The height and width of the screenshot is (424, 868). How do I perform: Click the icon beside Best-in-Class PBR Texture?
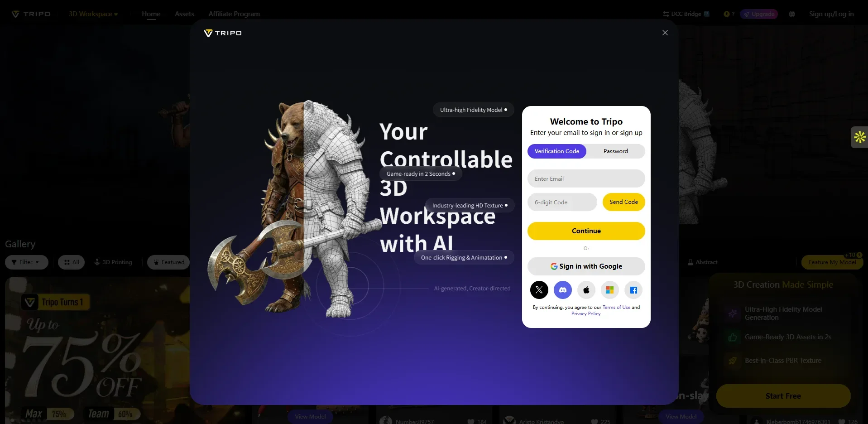pos(732,361)
